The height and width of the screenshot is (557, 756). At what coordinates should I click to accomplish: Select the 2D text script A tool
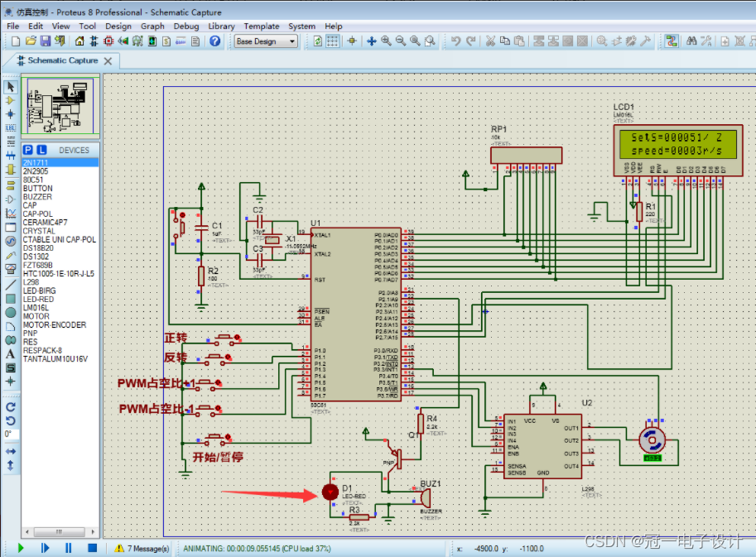[10, 354]
